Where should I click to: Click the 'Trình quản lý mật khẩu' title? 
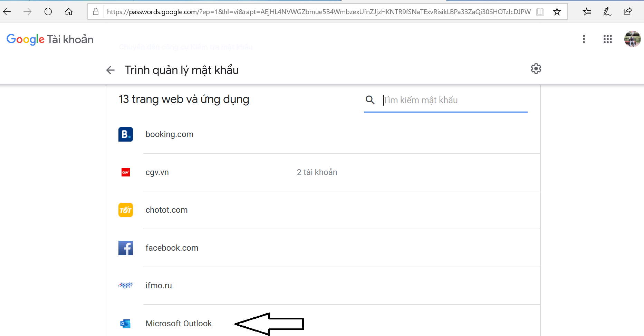(182, 70)
